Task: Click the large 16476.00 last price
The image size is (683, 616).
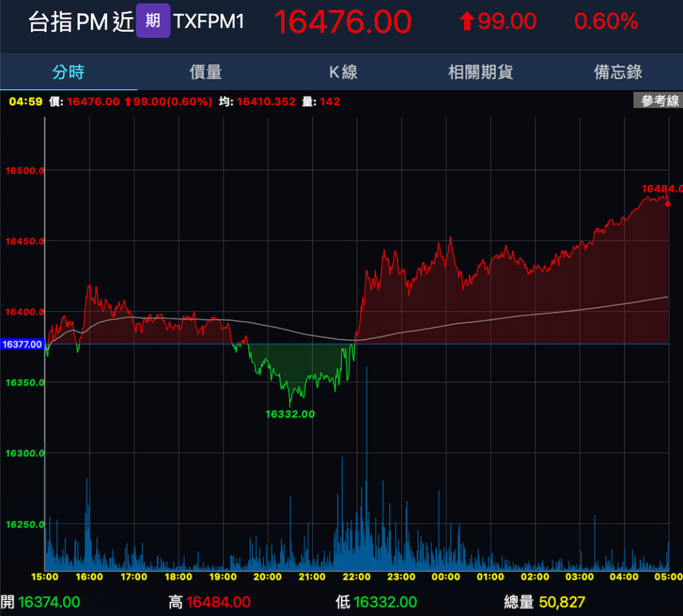Action: (343, 22)
